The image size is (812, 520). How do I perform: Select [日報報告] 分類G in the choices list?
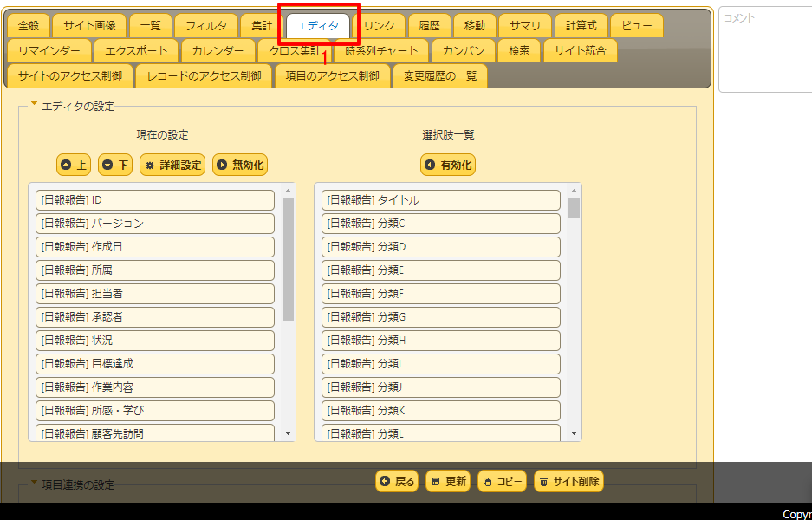pos(442,317)
